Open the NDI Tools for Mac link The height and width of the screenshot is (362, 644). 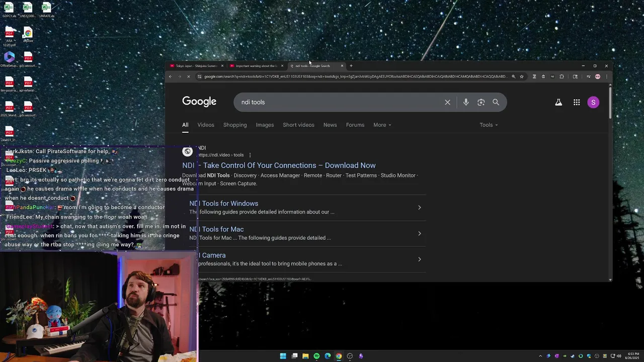click(217, 229)
